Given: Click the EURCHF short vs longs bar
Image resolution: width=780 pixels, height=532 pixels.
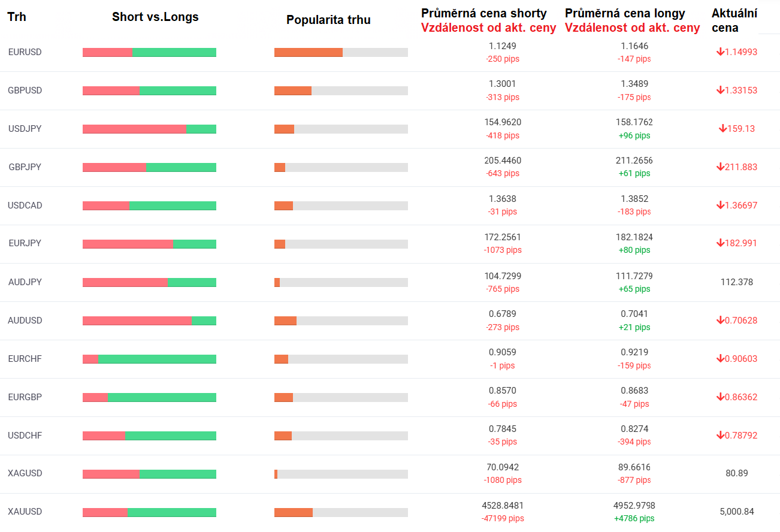Looking at the screenshot, I should [149, 359].
